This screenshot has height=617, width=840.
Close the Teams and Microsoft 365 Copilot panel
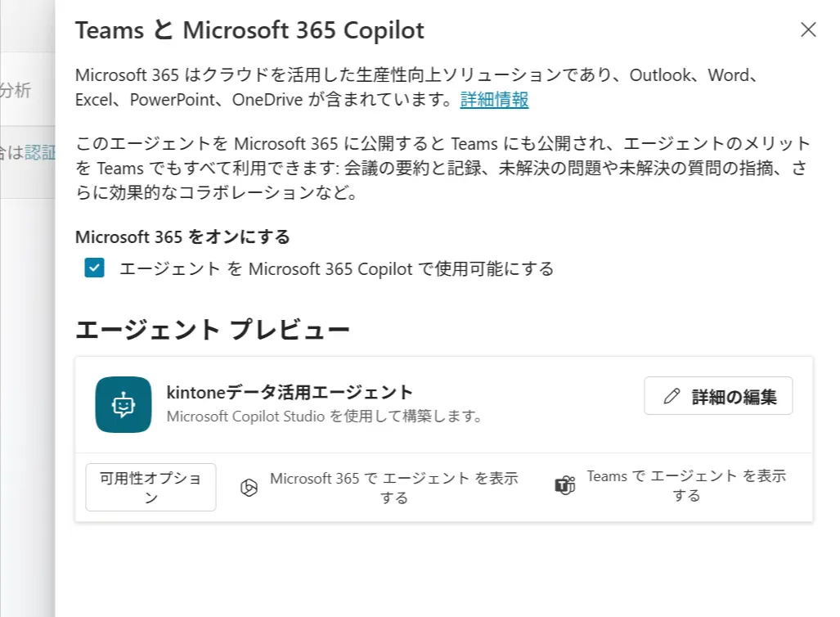(x=808, y=30)
